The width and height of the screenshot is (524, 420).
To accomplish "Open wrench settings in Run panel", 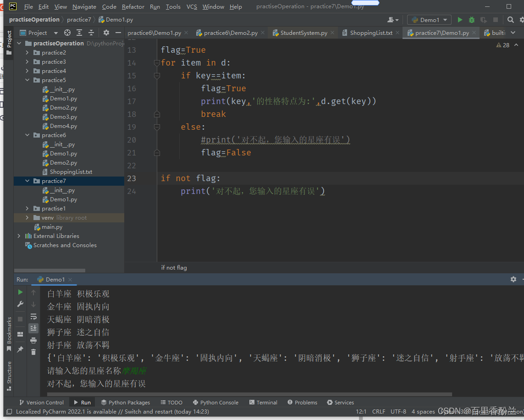I will [20, 304].
